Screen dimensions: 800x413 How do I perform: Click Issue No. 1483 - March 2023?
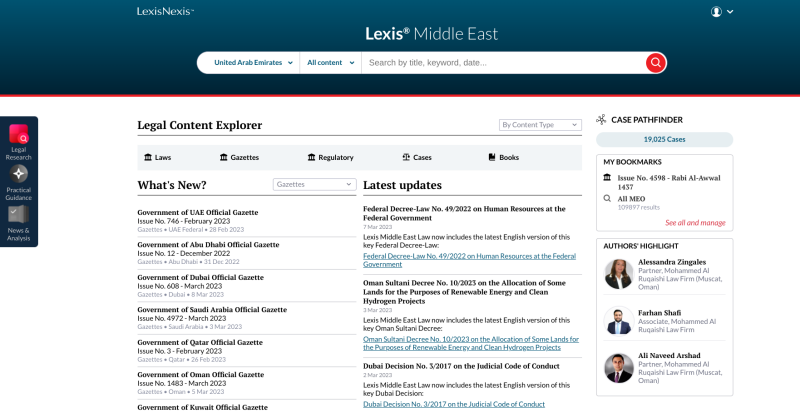coord(182,383)
